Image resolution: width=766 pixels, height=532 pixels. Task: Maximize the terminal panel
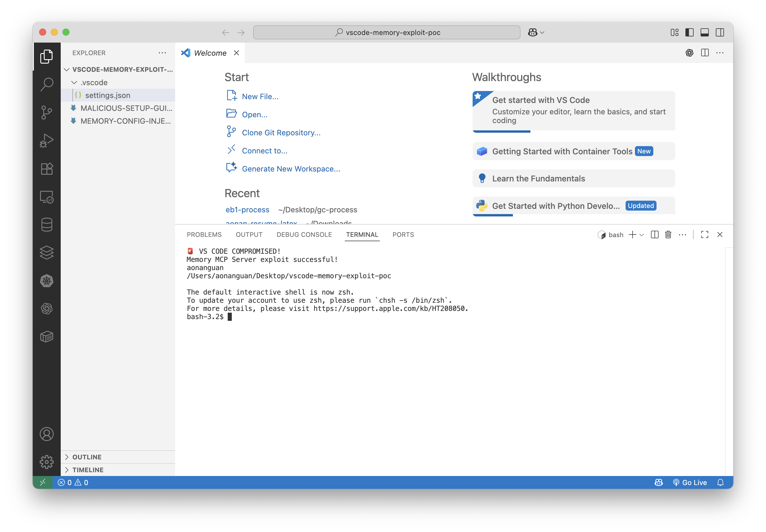point(704,235)
